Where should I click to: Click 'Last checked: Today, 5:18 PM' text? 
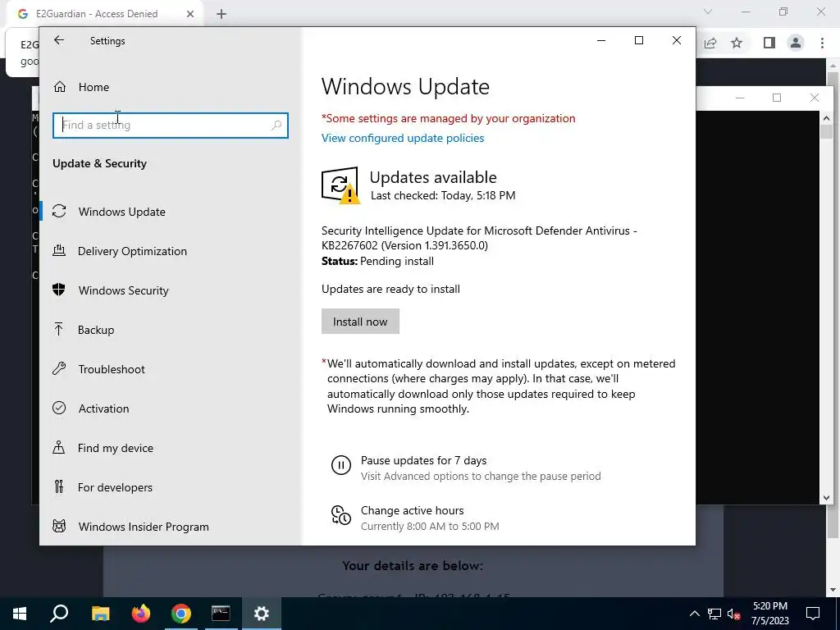(x=443, y=195)
